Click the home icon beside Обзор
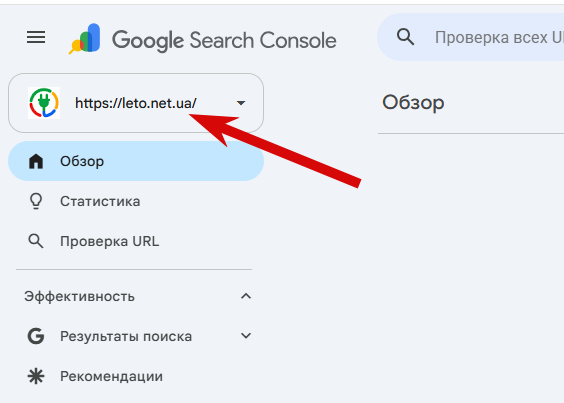The image size is (564, 403). click(36, 161)
